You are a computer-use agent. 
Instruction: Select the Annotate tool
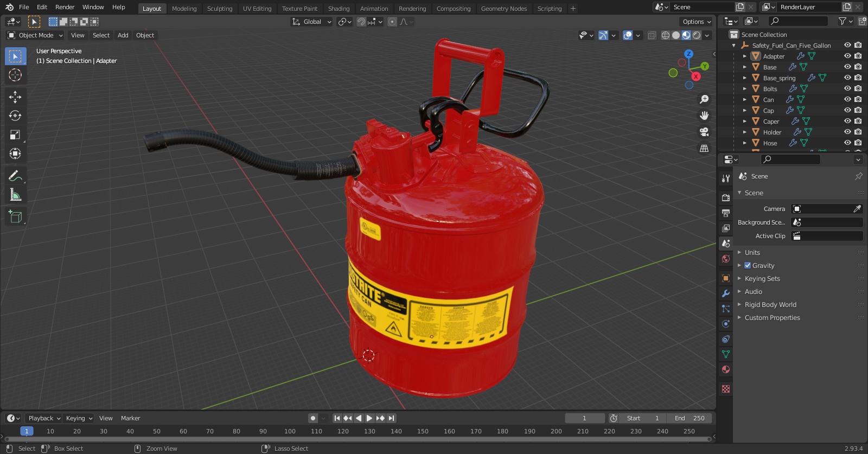[15, 176]
